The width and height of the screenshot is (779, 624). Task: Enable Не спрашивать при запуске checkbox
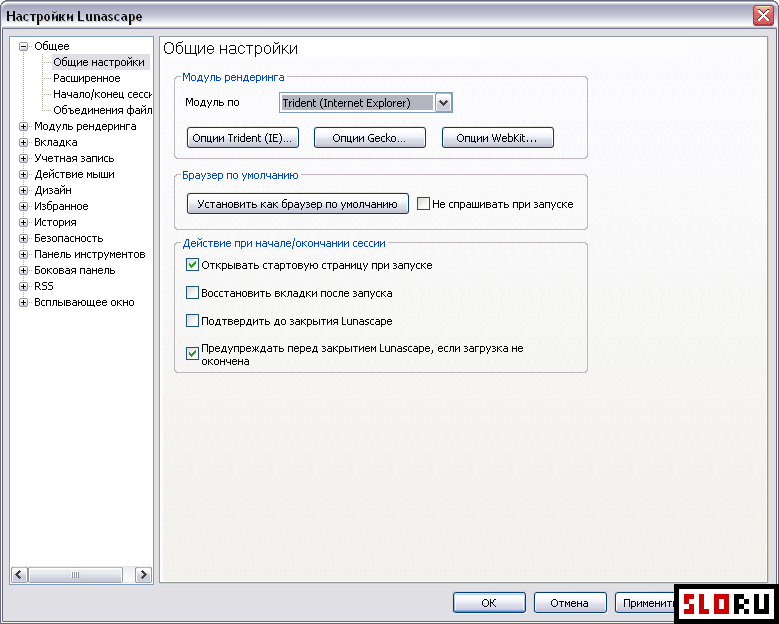(x=423, y=204)
